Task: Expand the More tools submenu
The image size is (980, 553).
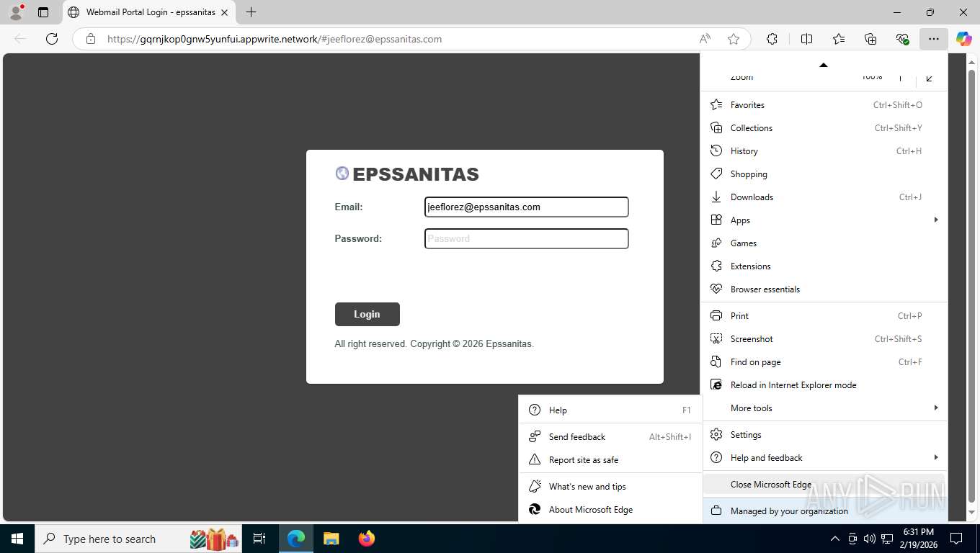Action: tap(825, 408)
